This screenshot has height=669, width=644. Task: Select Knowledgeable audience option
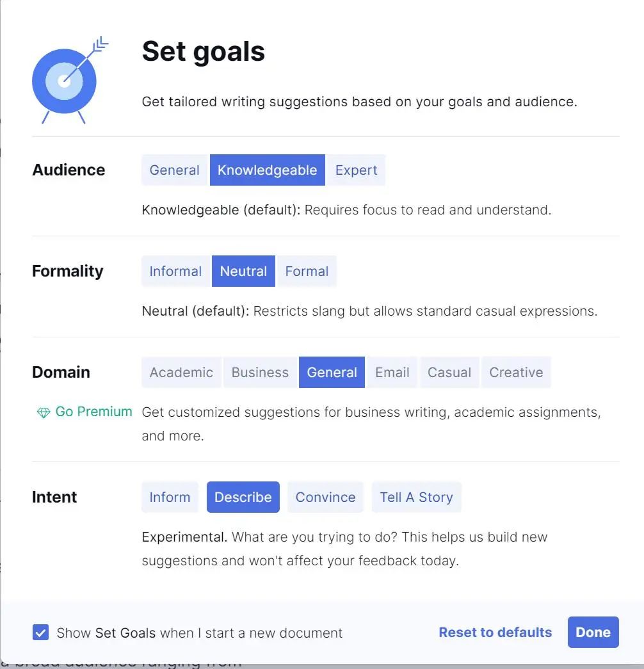(x=267, y=170)
